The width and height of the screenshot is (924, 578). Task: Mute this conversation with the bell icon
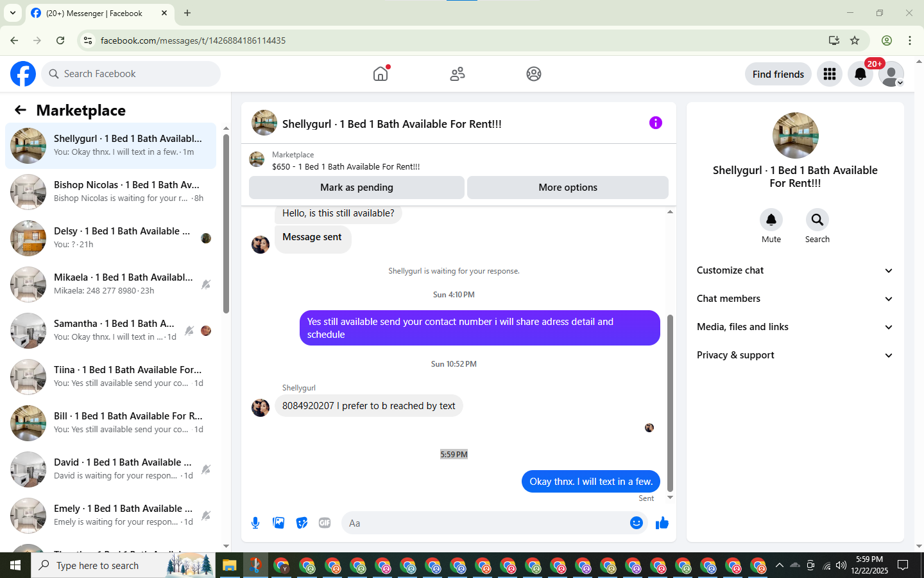pos(771,220)
